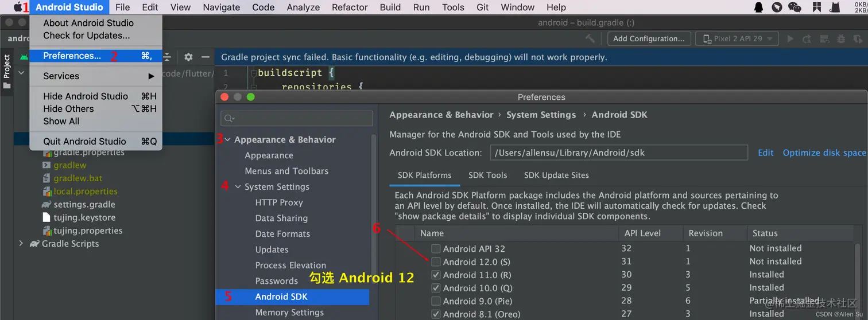Click the Collapse All icon in Project panel

(167, 57)
